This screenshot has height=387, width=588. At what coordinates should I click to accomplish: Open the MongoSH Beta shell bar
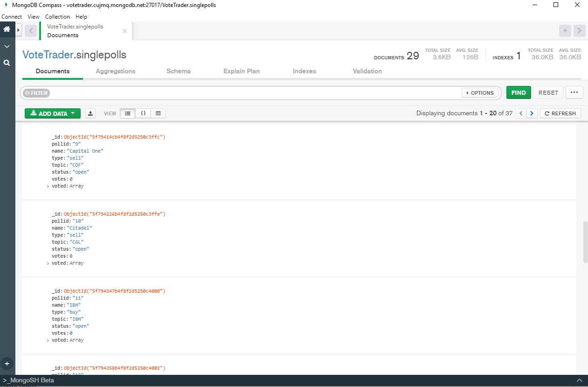29,380
